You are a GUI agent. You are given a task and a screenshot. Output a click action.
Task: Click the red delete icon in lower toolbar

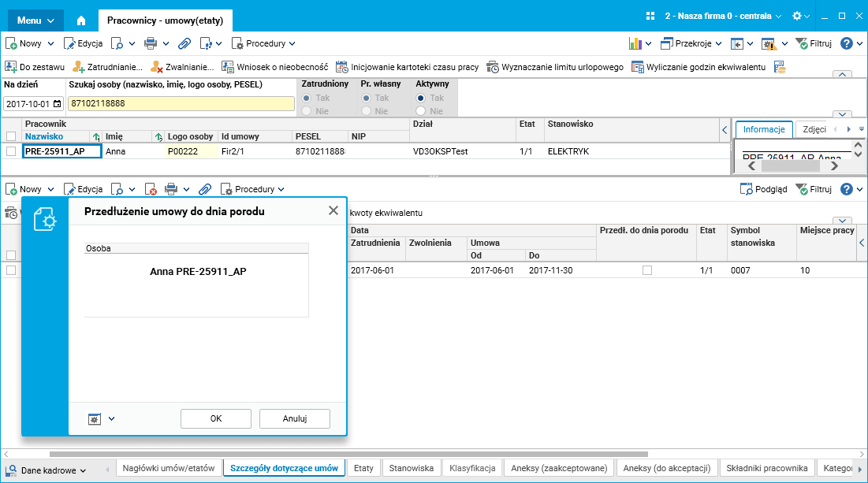click(149, 189)
